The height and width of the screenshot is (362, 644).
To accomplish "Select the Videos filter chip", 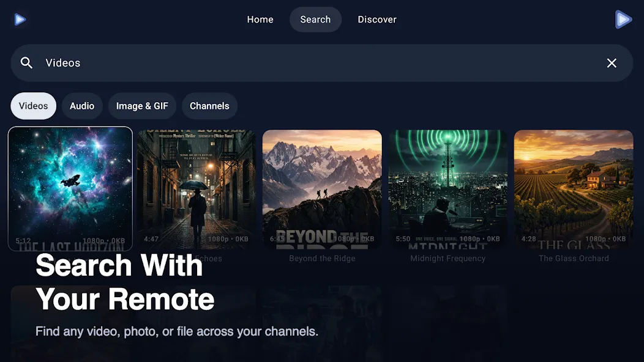I will 33,106.
